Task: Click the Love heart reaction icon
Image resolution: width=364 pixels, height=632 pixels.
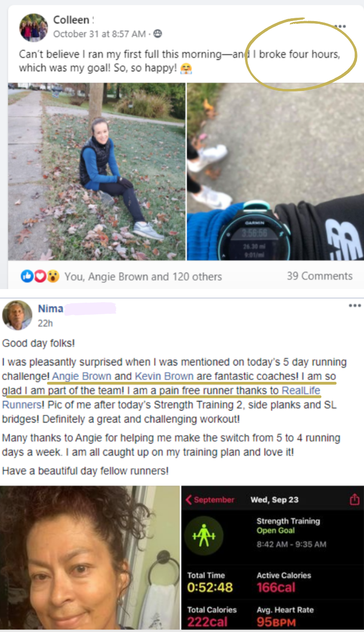Action: (x=40, y=276)
